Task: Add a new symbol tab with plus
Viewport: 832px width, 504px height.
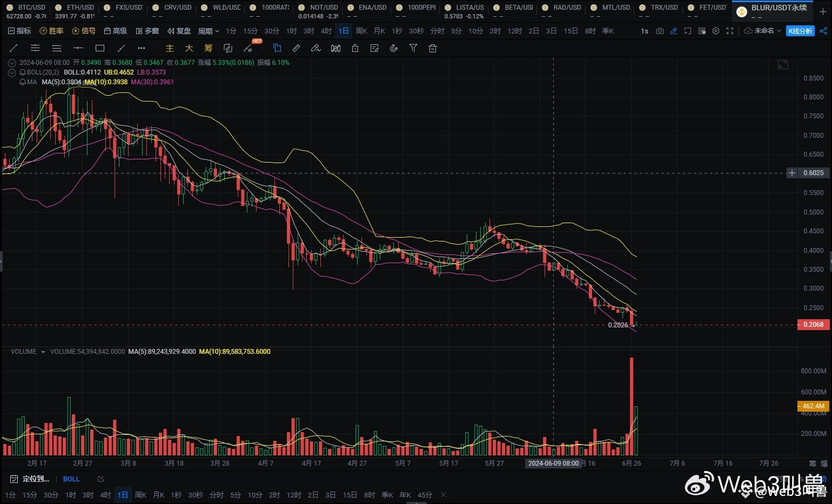Action: point(823,11)
